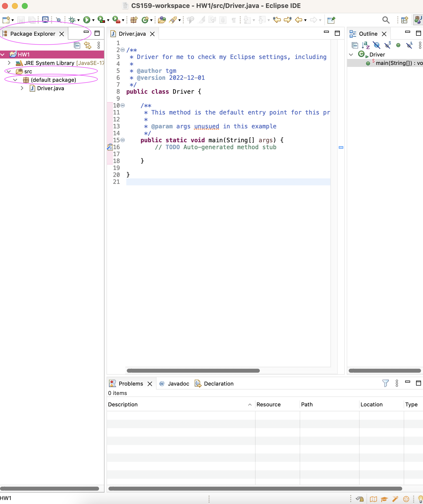
Task: Click the Skip All Breakpoints icon
Action: point(58,20)
